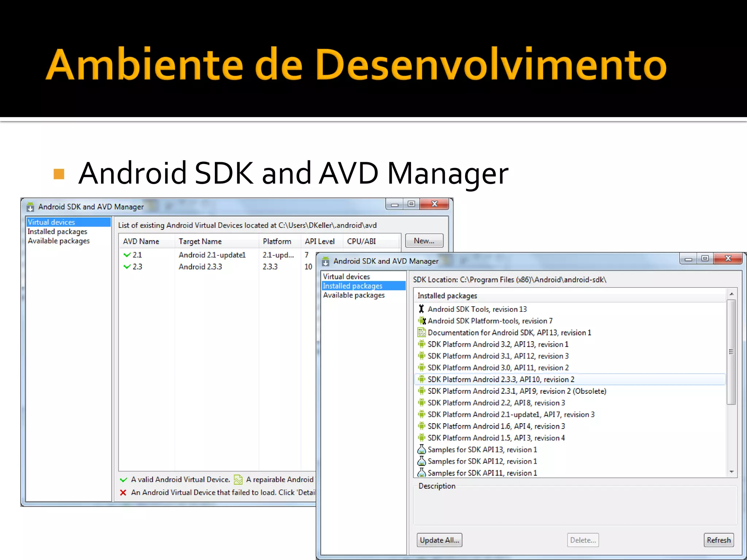The width and height of the screenshot is (747, 560).
Task: Click the red X failed-device legend icon
Action: pyautogui.click(x=123, y=493)
